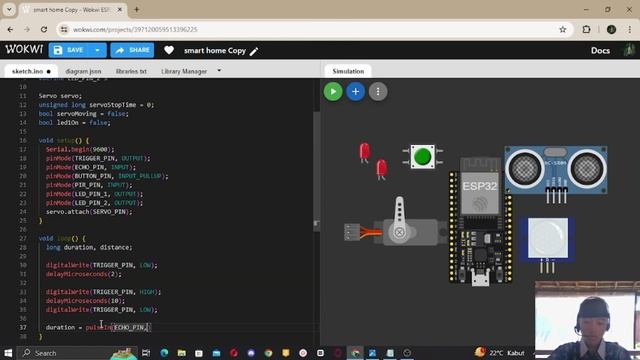Open the dropdown arrow next to SAVE
Viewport: 640px width, 360px height.
pyautogui.click(x=98, y=50)
